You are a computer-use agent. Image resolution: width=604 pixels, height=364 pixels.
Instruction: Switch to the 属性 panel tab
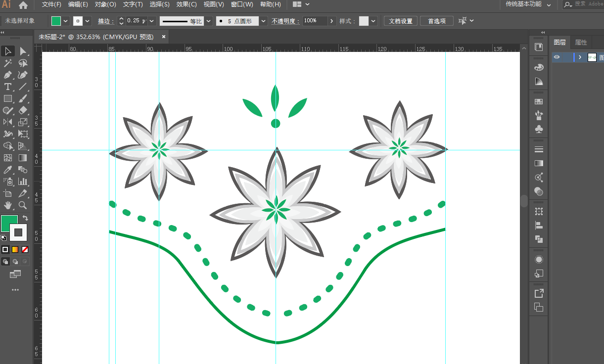(x=581, y=43)
